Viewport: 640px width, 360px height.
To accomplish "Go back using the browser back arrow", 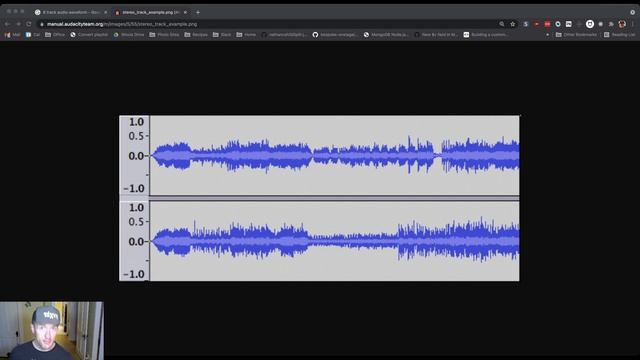I will (x=7, y=24).
